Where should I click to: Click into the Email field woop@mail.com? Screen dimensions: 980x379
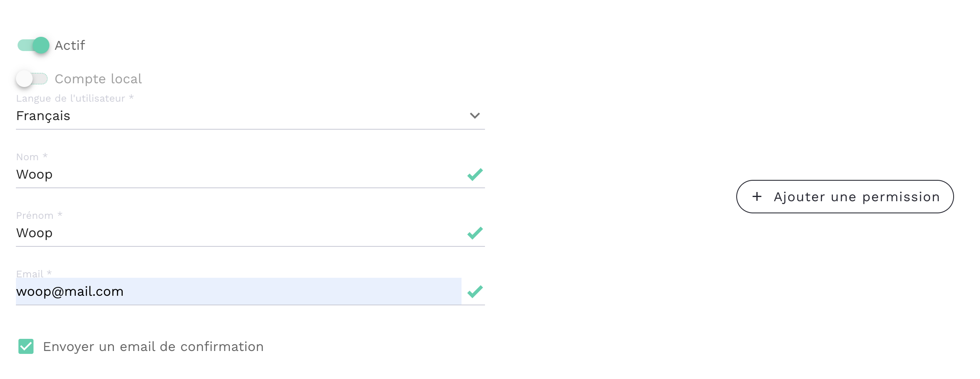click(239, 292)
